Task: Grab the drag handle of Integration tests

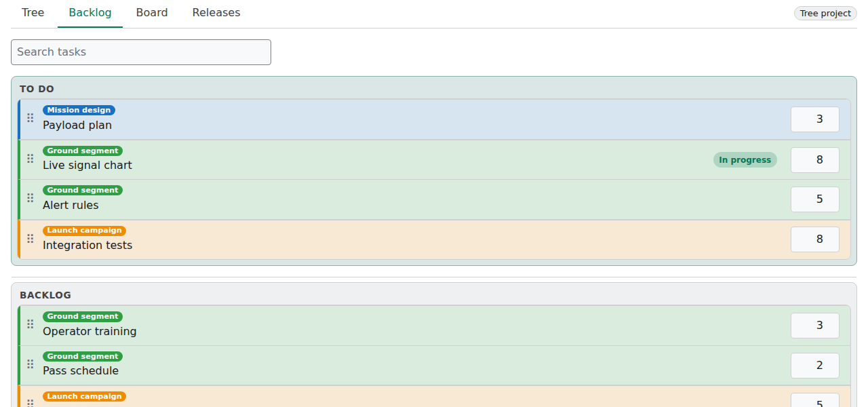Action: 30,239
